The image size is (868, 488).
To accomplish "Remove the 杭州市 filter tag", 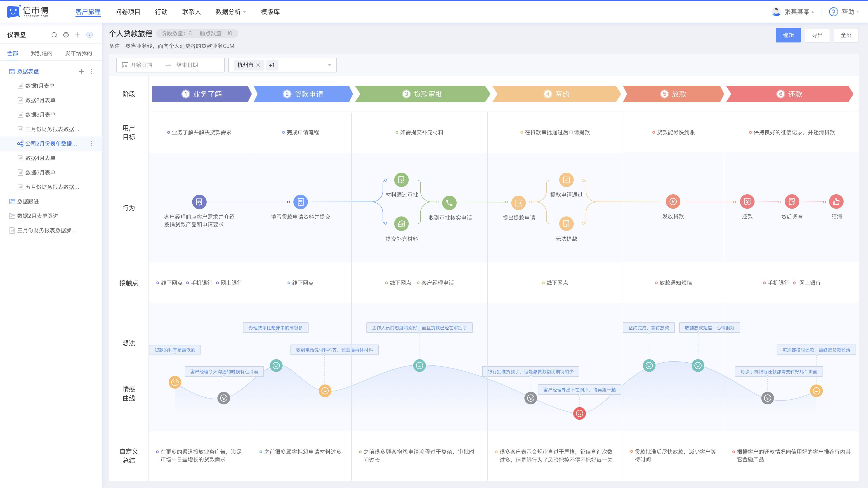I will [x=258, y=65].
